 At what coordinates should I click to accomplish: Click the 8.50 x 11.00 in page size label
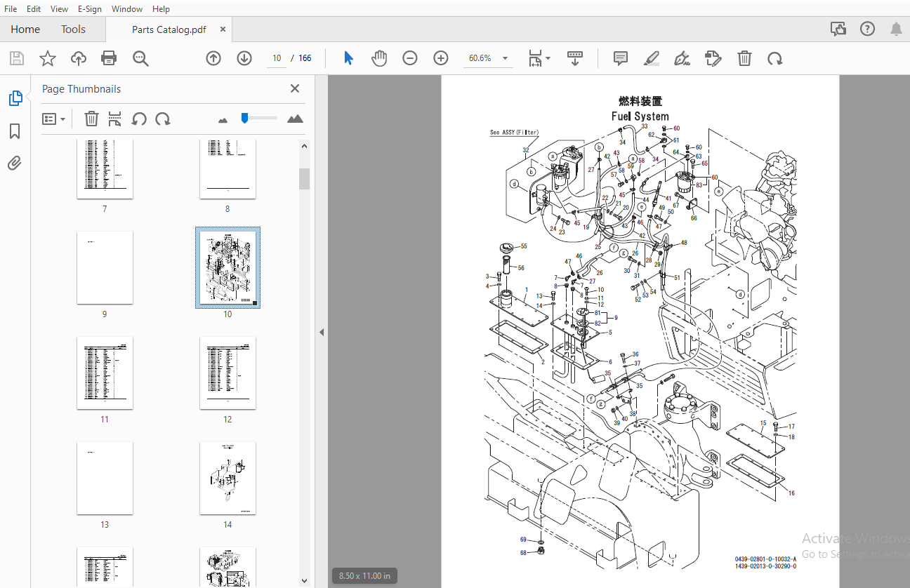[364, 576]
